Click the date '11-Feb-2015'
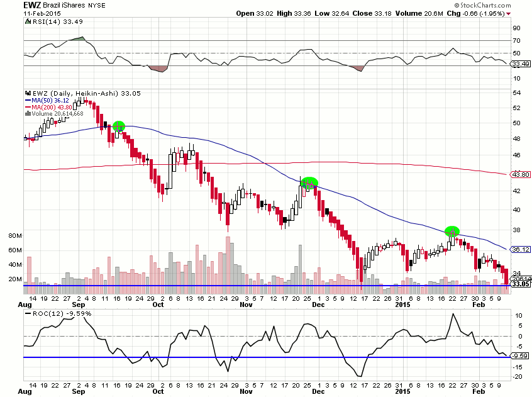 42,14
